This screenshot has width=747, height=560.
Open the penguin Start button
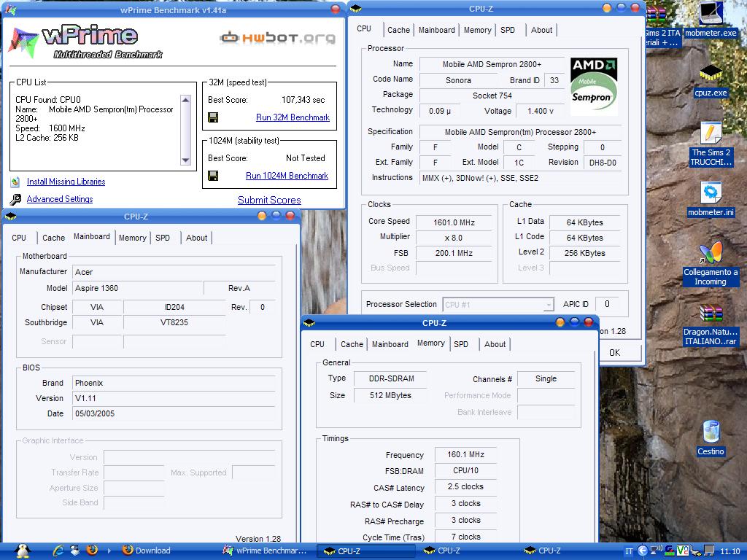point(23,551)
